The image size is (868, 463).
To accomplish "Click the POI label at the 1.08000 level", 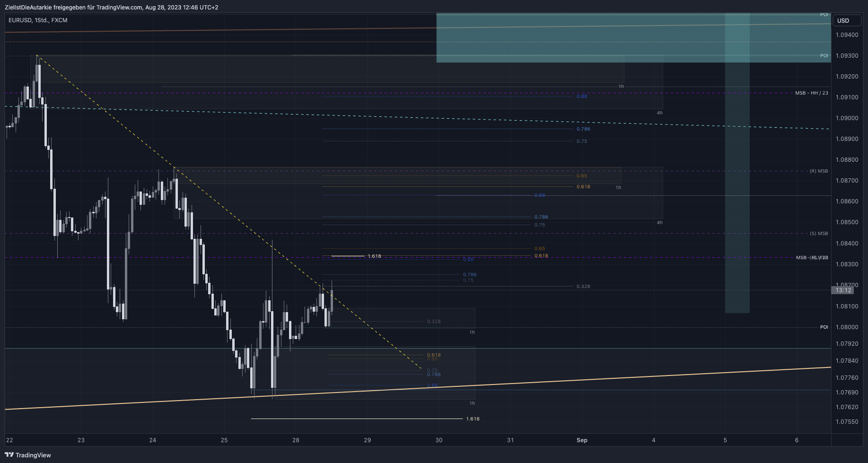I will pos(824,327).
